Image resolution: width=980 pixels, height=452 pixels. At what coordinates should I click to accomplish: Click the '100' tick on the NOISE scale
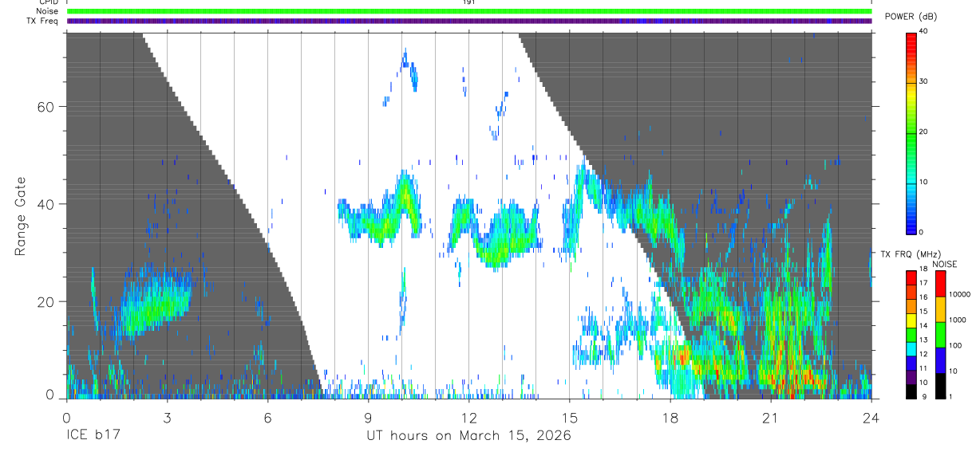[956, 345]
